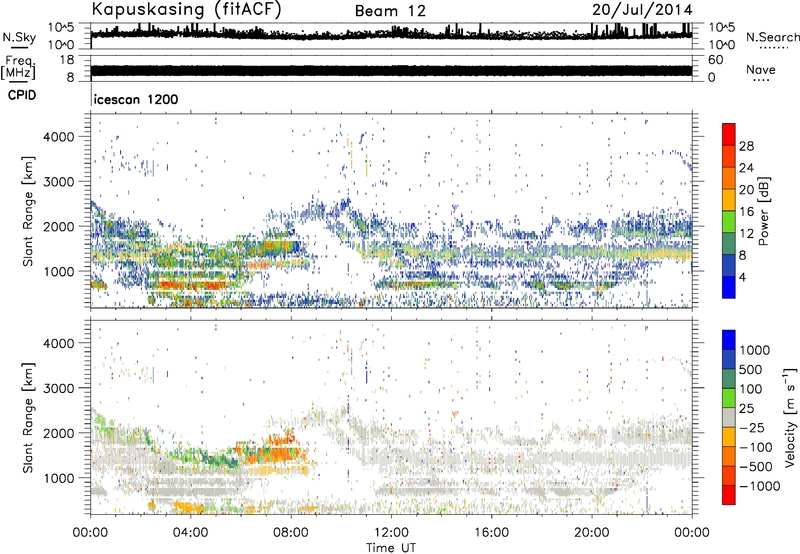Click the 'Velocity [m s-1]' colorbar label
This screenshot has width=800, height=554.
click(790, 417)
